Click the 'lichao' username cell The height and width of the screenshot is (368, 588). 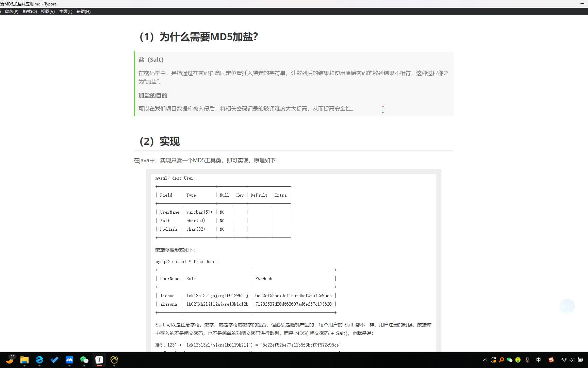click(167, 295)
